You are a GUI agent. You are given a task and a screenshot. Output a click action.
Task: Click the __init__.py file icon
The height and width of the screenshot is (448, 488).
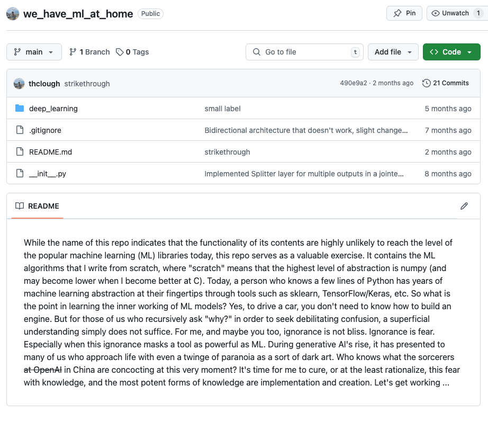click(20, 174)
